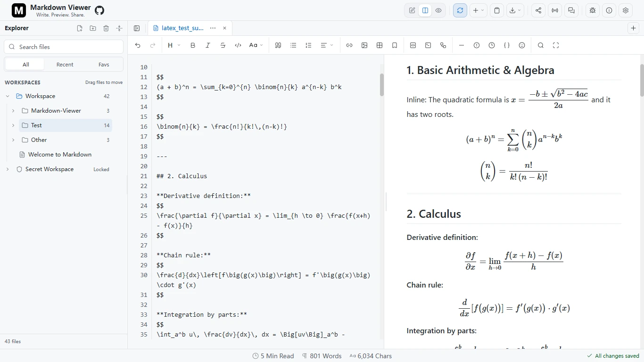Expand the Markdown-Viewer folder
The height and width of the screenshot is (362, 644).
[x=13, y=111]
